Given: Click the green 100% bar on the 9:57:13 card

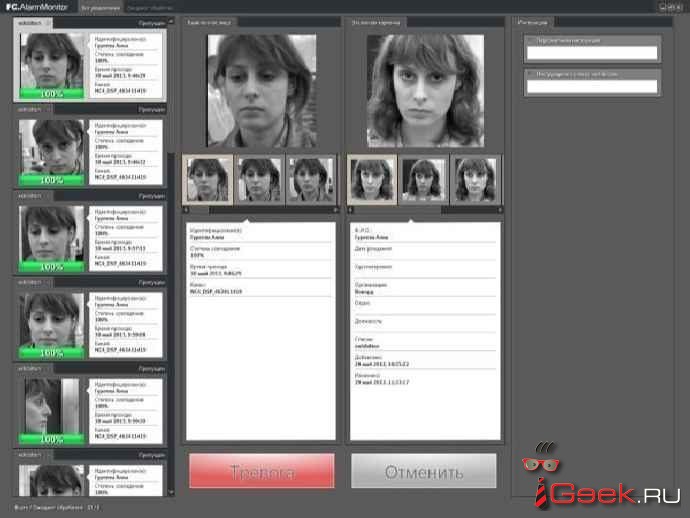Looking at the screenshot, I should pyautogui.click(x=51, y=267).
